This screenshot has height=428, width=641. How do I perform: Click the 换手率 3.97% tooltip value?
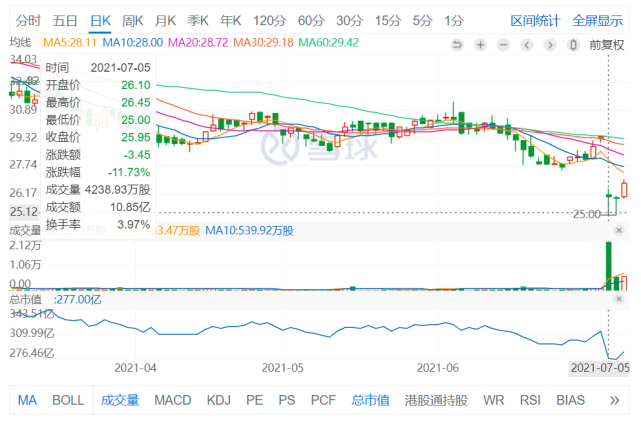point(134,225)
